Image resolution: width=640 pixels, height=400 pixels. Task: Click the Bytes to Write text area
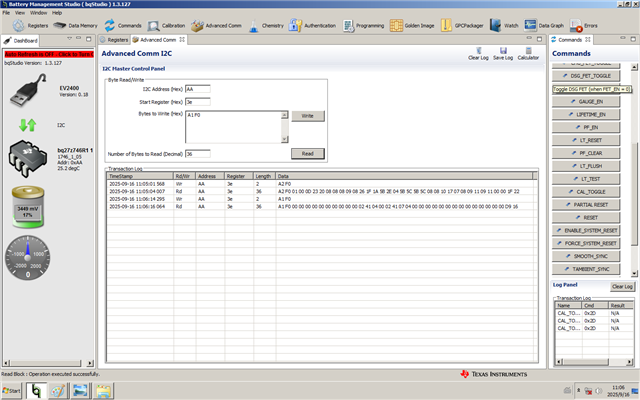click(233, 127)
